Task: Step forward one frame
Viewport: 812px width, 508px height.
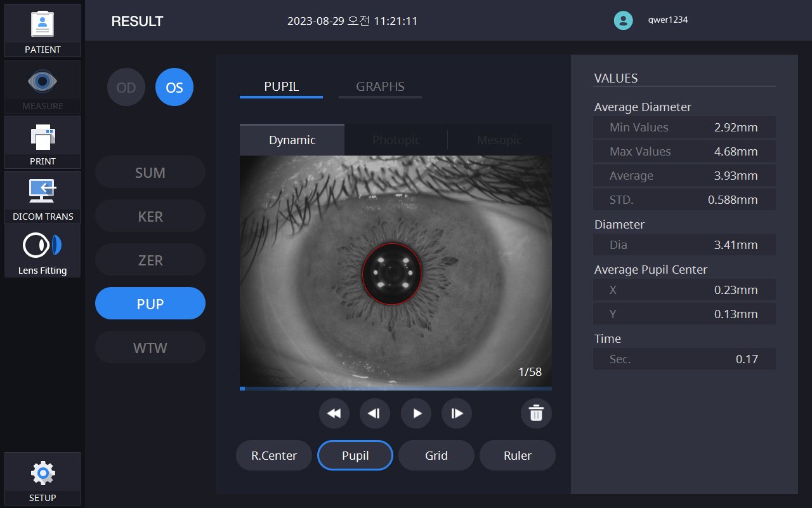Action: pos(457,413)
